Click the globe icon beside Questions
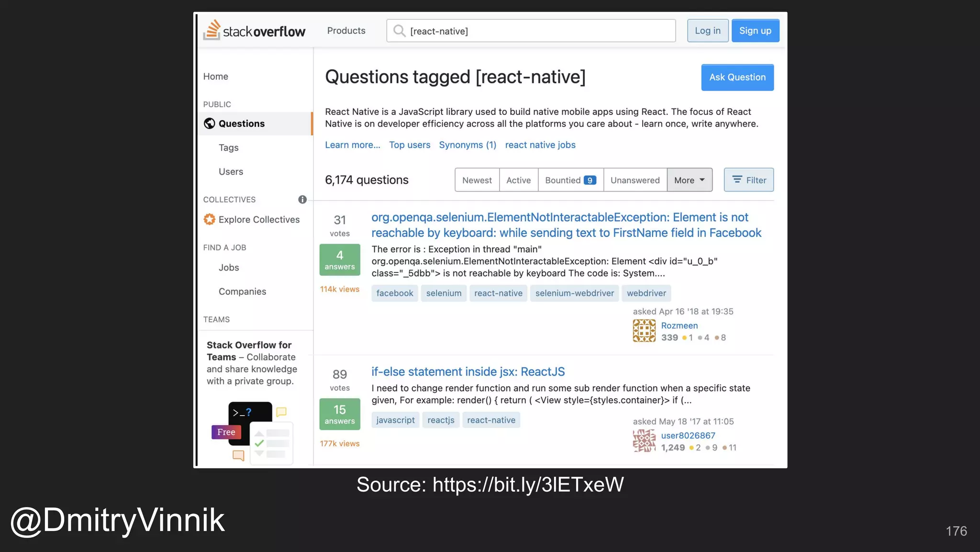Viewport: 980px width, 552px height. (210, 124)
